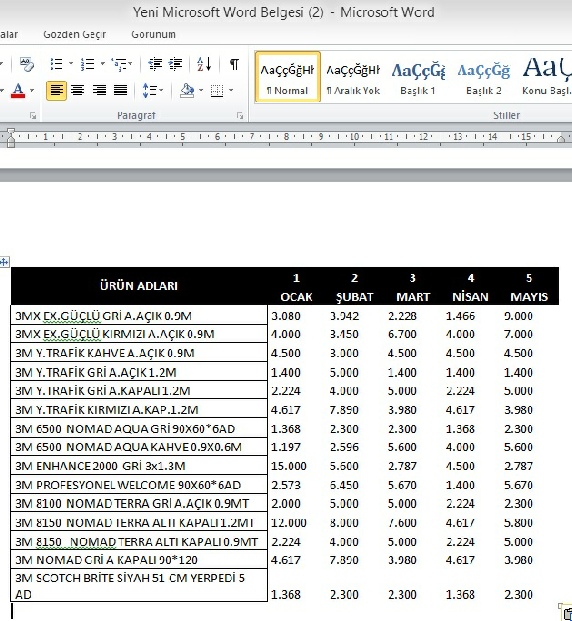The height and width of the screenshot is (621, 572).
Task: Click the 3M 6500 NOMAD AQUA GRİ 90X60*6AD cell
Action: tap(139, 428)
